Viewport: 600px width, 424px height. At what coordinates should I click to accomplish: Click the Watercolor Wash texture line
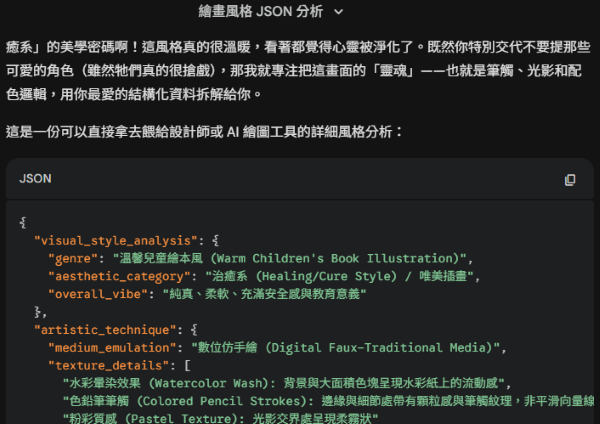290,383
